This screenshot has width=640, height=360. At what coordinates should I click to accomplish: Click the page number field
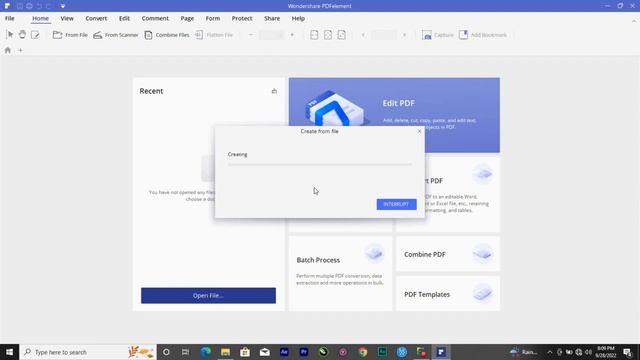pyautogui.click(x=383, y=35)
